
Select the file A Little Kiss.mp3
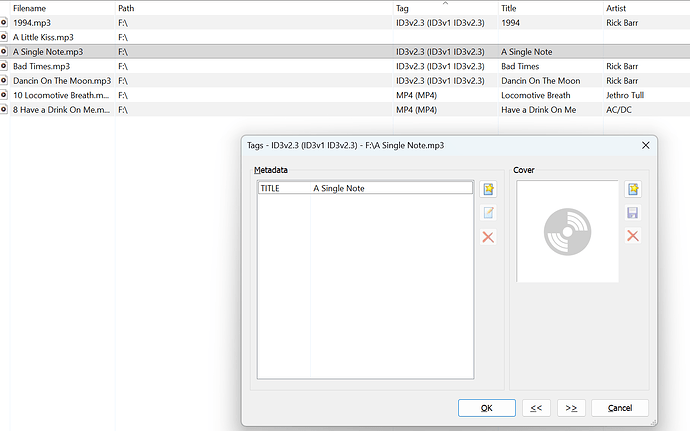point(43,37)
